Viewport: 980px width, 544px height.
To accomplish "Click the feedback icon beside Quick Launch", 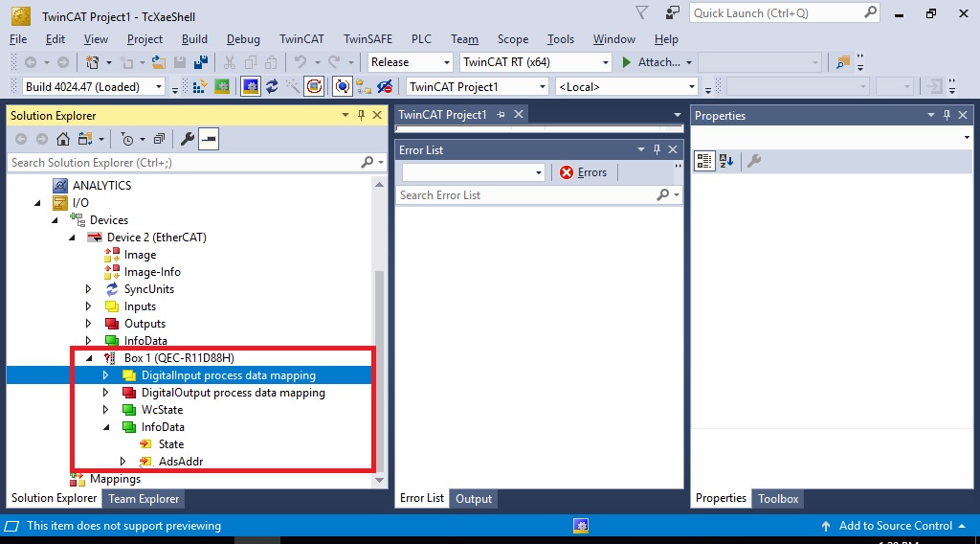I will tap(673, 12).
